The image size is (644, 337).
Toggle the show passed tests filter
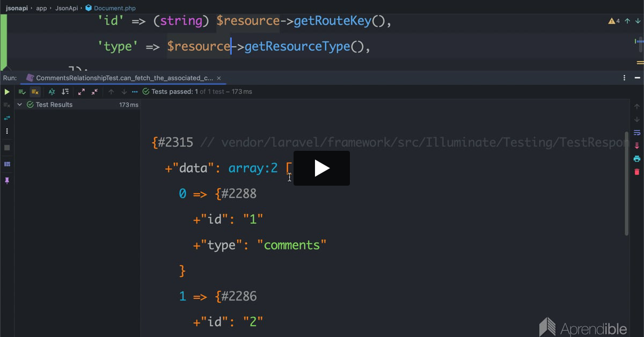pos(22,92)
